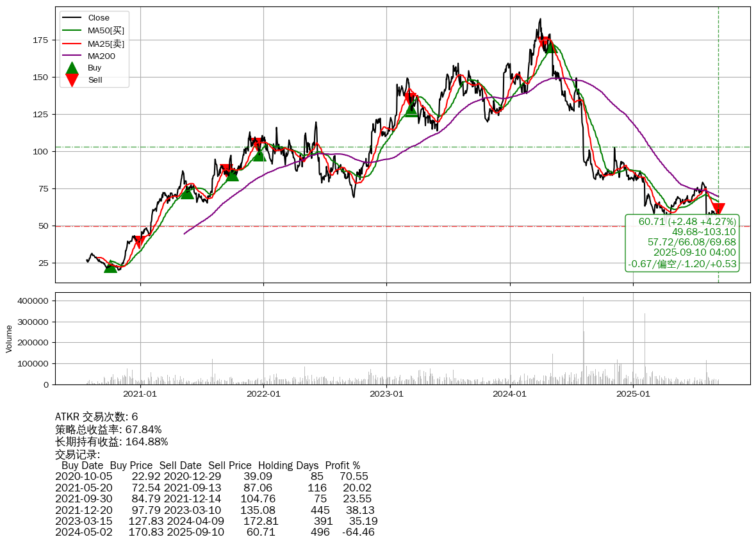The image size is (756, 544).
Task: Click the green buy marker from March 2023
Action: click(411, 110)
